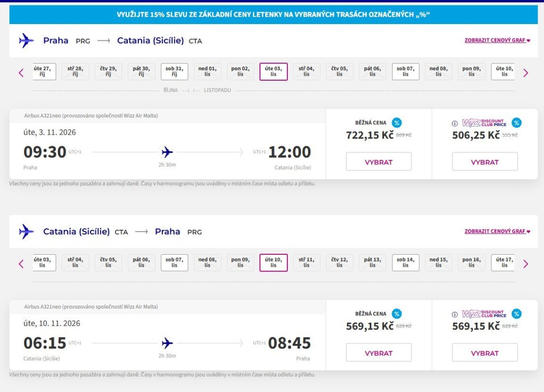Select return date úte 17, lis
The width and height of the screenshot is (544, 392).
(503, 263)
